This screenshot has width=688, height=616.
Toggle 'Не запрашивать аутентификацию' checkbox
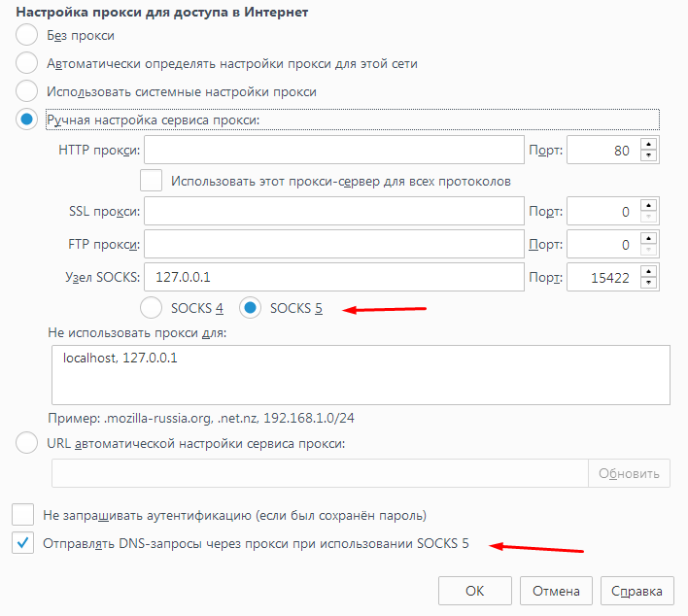click(23, 515)
